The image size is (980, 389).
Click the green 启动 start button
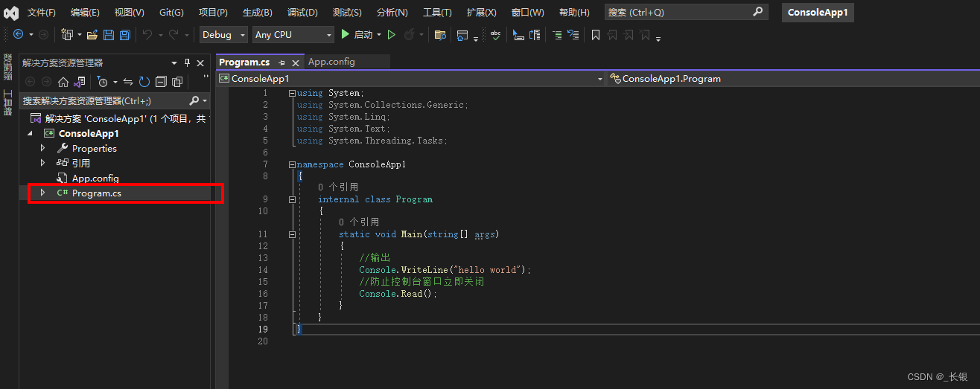pyautogui.click(x=357, y=35)
